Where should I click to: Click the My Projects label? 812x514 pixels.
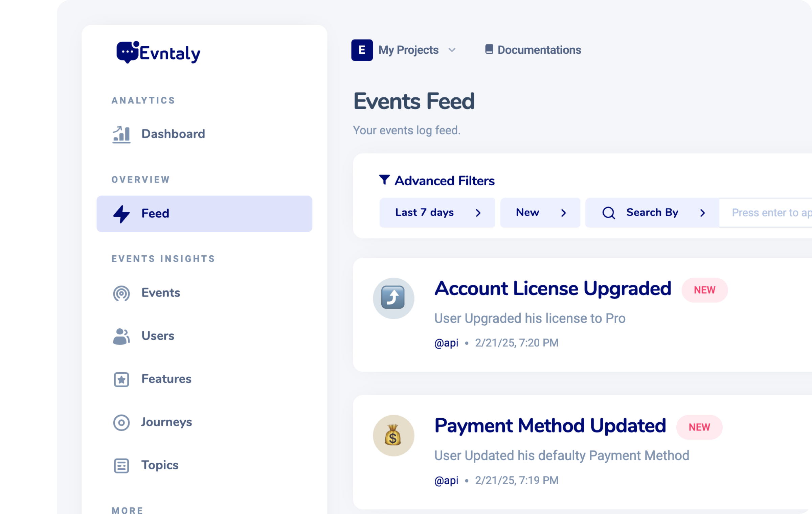coord(408,50)
